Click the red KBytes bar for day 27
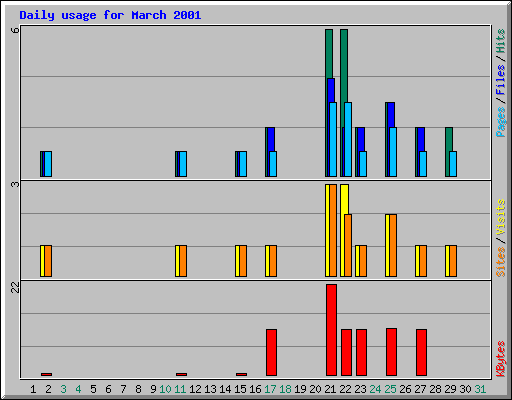Screen dimensions: 512x400 coord(421,353)
